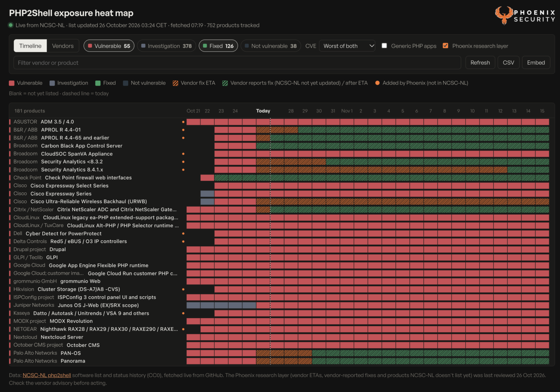This screenshot has height=392, width=560.
Task: Select the Drupal project row label
Action: (x=39, y=250)
